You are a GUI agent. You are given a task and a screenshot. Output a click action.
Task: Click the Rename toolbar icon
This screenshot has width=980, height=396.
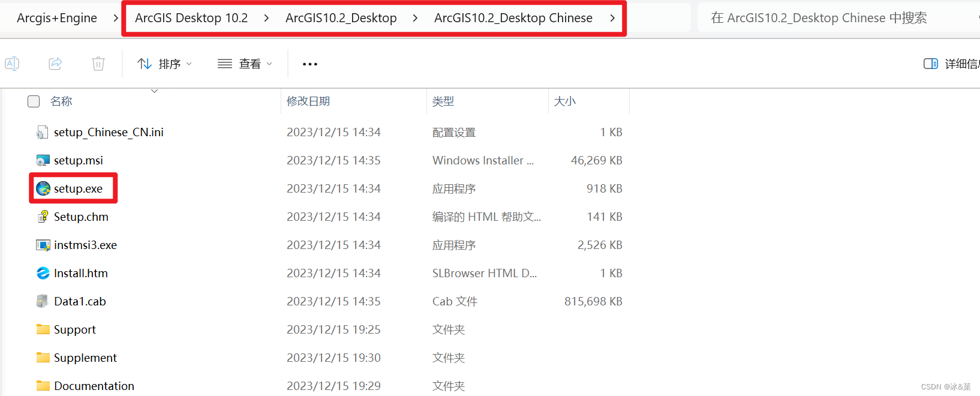12,64
